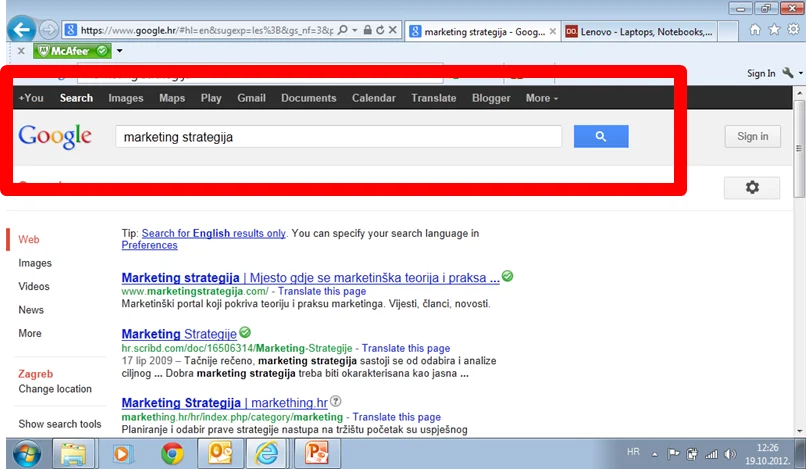Click the address bar search magnifier icon
The height and width of the screenshot is (469, 806).
342,30
